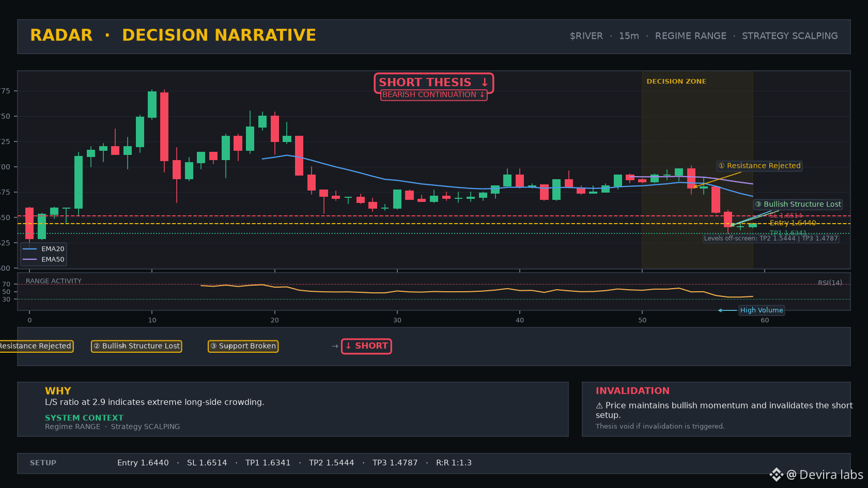Click the WHY heading
868x488 pixels.
point(58,391)
